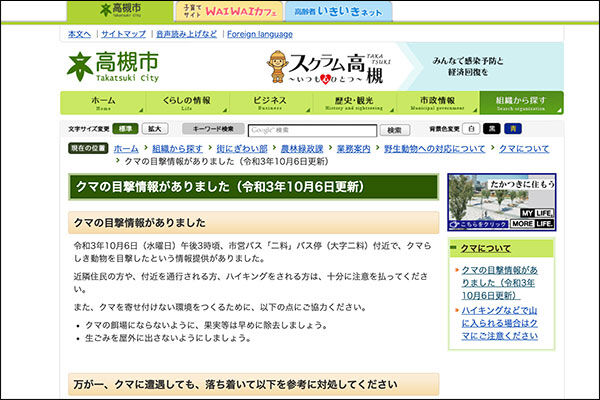Image resolution: width=600 pixels, height=400 pixels.
Task: Open the くらしの情報 navigation menu
Action: pyautogui.click(x=187, y=103)
